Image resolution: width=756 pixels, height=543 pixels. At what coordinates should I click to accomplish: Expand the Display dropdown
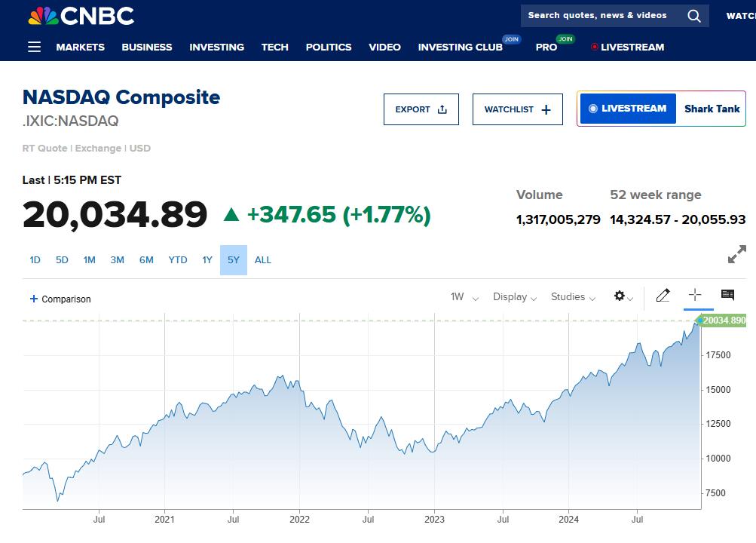(x=515, y=297)
